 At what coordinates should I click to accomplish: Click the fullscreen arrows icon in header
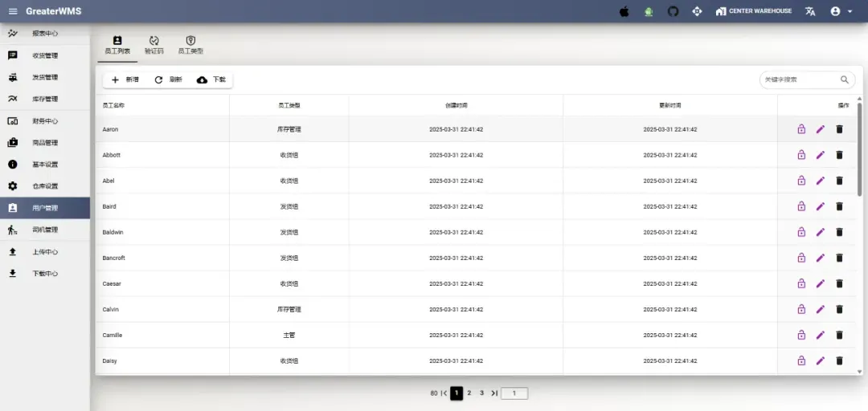coord(697,11)
